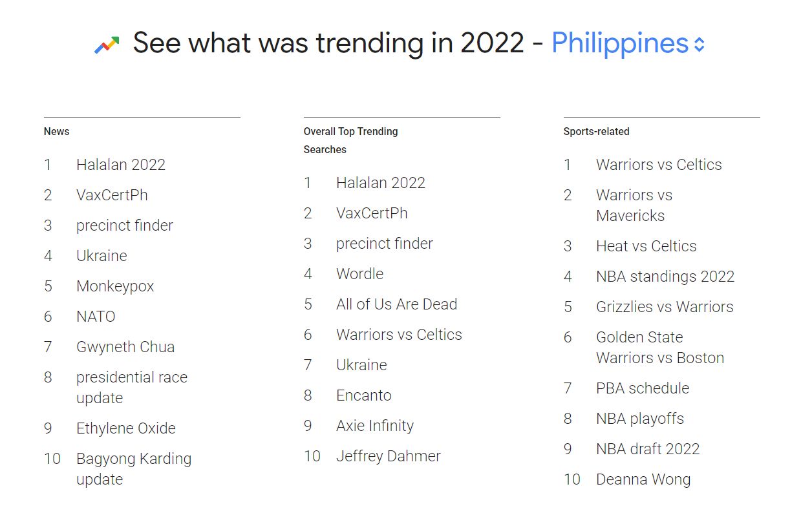812x513 pixels.
Task: Open Jeffrey Dahmer trending search
Action: coord(389,456)
